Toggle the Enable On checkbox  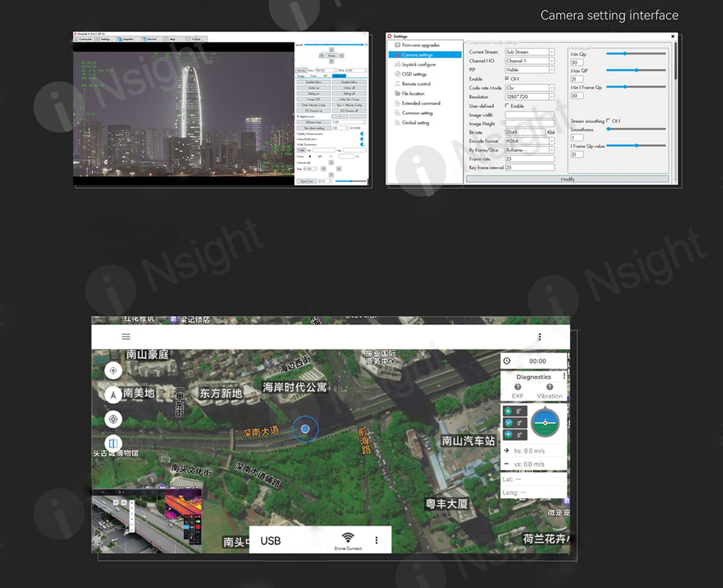(507, 79)
